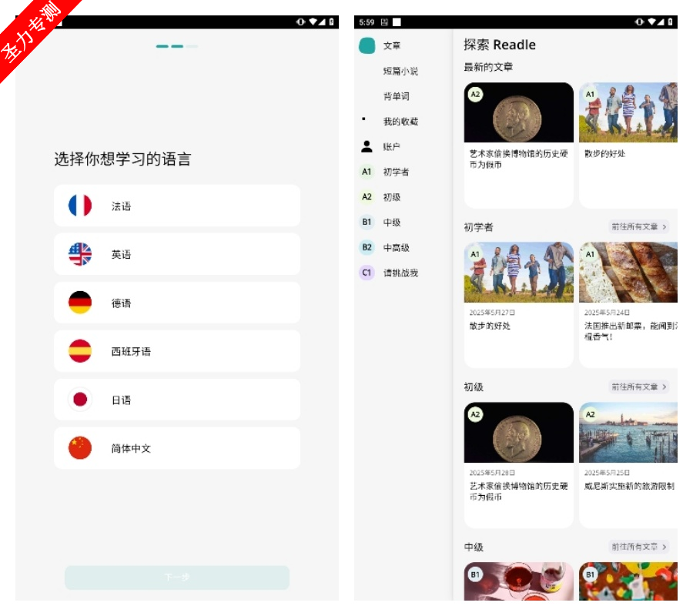Choose French via the flag beside 法语

point(80,206)
